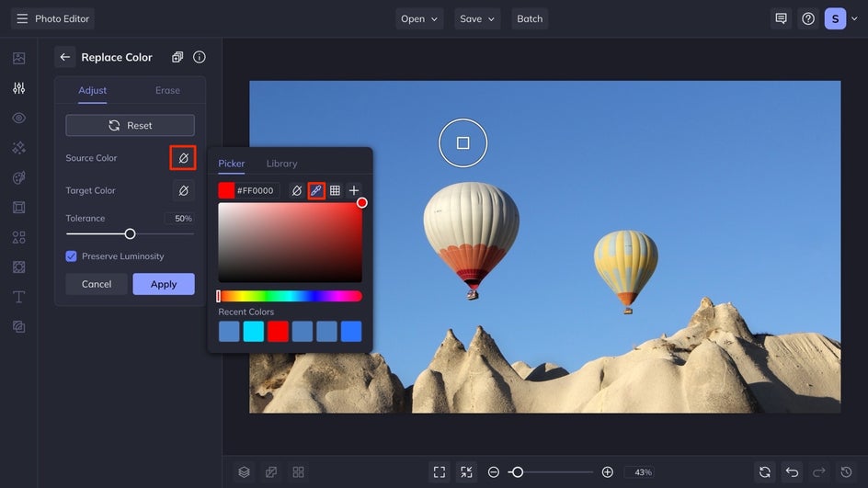Click the Batch button
868x488 pixels.
(530, 18)
